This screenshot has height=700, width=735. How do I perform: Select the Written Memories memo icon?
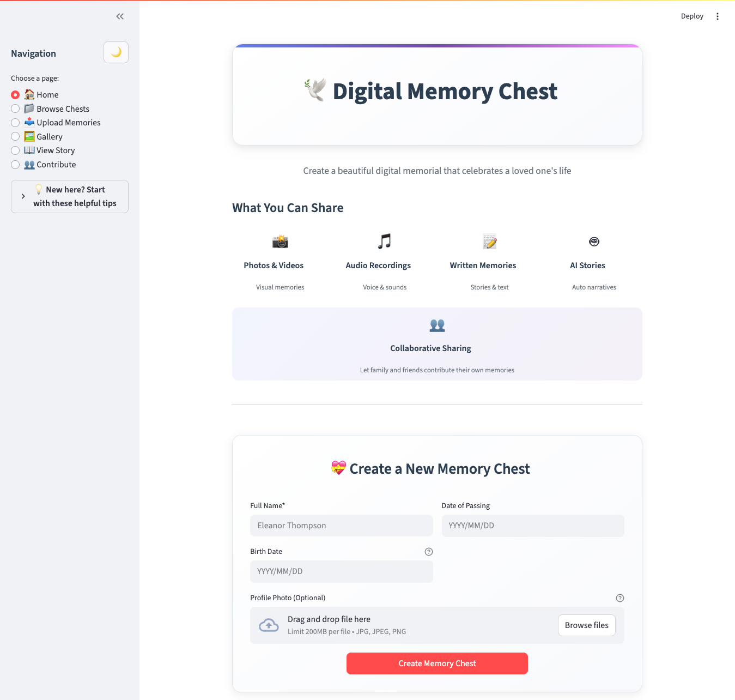(489, 242)
